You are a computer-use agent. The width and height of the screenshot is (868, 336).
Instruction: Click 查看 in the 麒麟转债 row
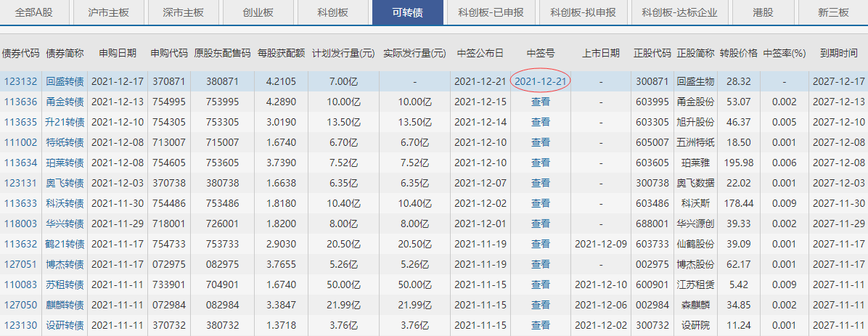point(540,305)
